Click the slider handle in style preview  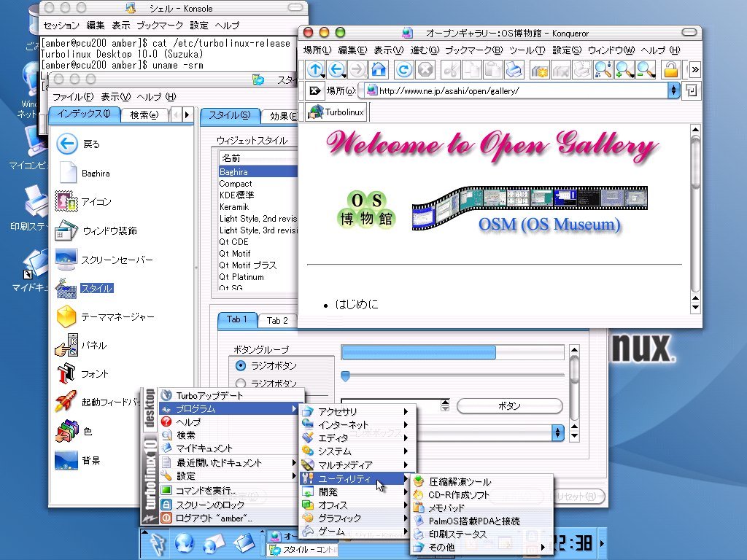click(345, 376)
